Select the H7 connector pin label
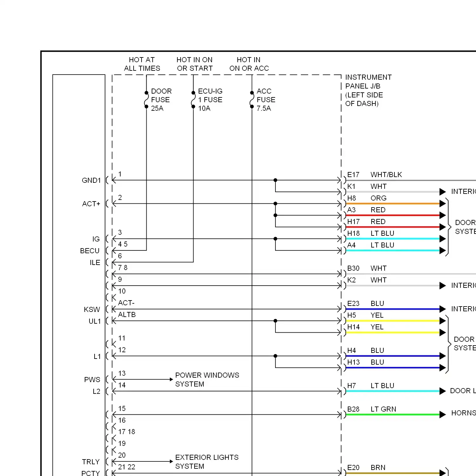The height and width of the screenshot is (476, 476). (x=352, y=386)
